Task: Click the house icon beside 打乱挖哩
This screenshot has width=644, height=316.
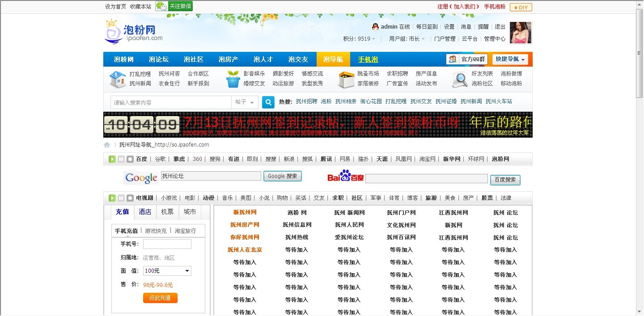Action: coord(118,79)
